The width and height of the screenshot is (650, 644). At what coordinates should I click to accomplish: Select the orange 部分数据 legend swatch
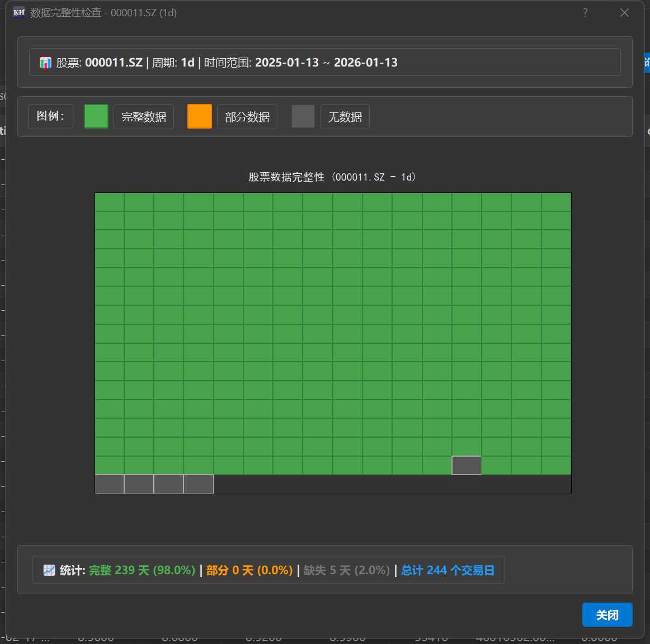click(200, 116)
